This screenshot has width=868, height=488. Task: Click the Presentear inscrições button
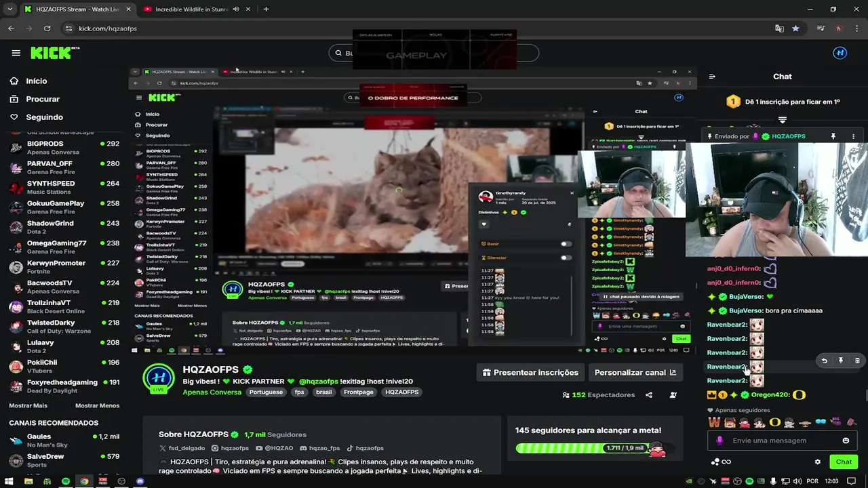click(530, 372)
